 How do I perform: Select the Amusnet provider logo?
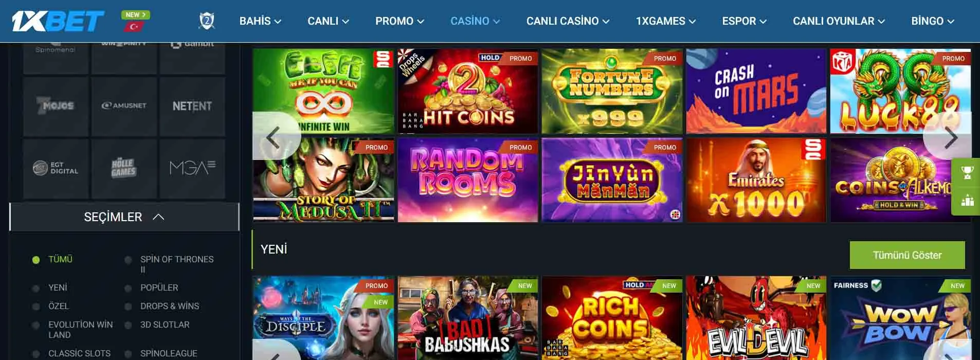(x=124, y=106)
